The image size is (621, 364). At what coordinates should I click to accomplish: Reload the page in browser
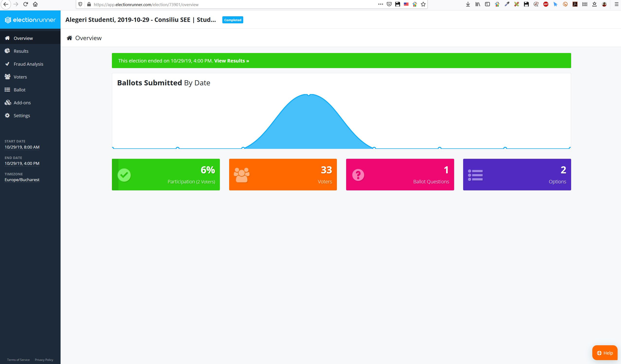pos(25,4)
